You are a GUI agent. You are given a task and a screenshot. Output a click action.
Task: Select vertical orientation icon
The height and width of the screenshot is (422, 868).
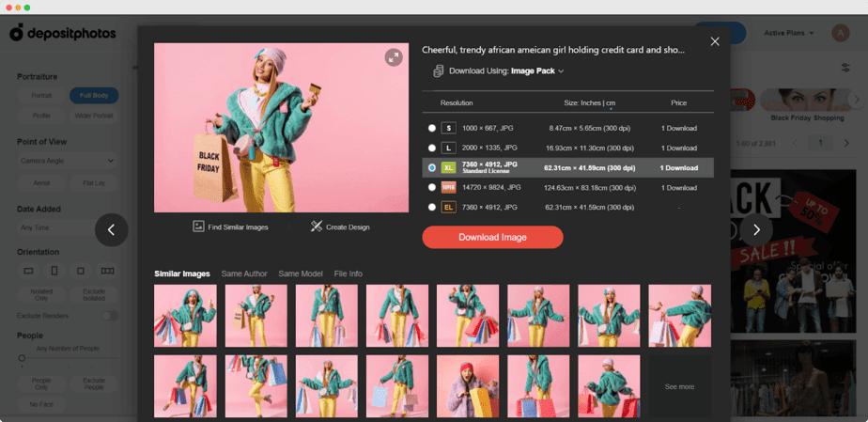[54, 271]
